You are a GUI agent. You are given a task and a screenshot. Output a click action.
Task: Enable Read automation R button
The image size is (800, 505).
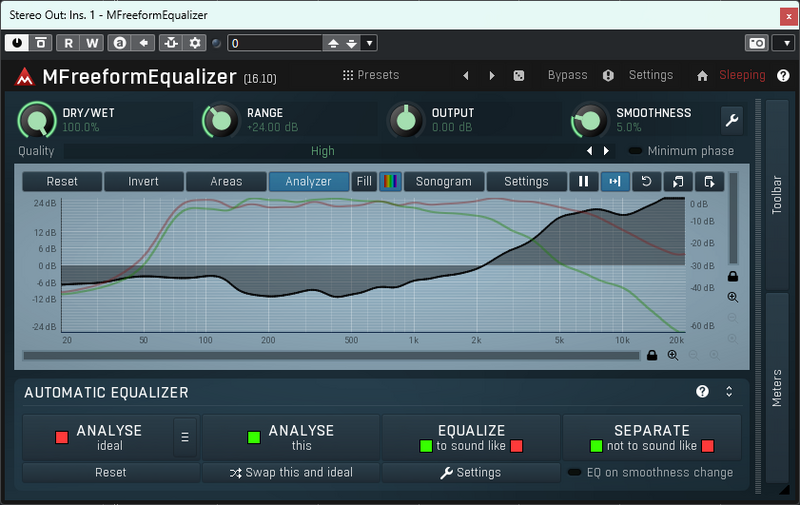click(68, 43)
